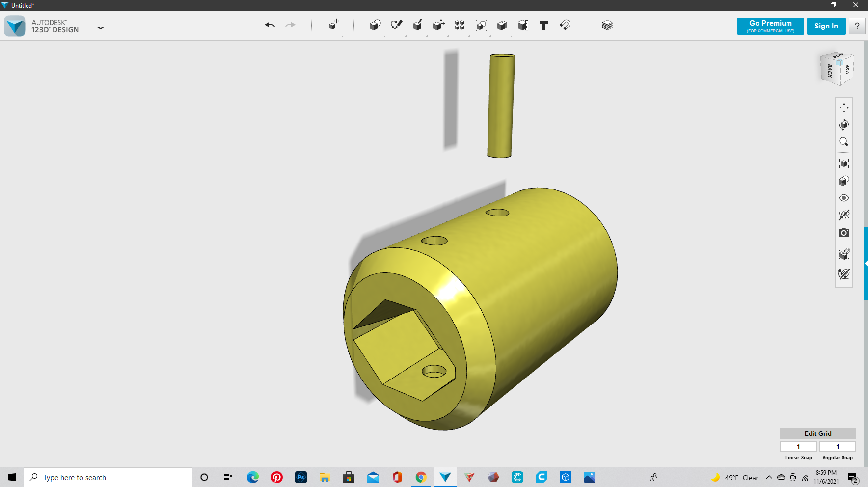Open the Primitives tool menu
The image size is (868, 487).
point(375,26)
